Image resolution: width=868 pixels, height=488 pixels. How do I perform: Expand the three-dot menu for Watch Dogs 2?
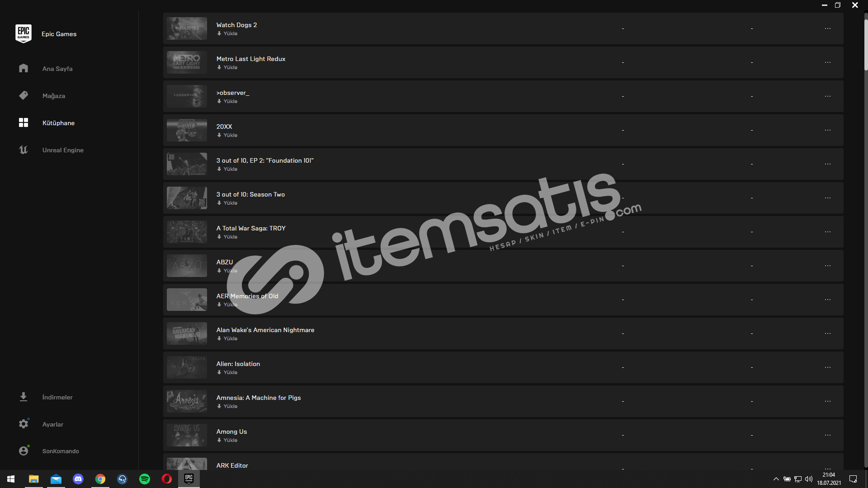[x=827, y=28]
